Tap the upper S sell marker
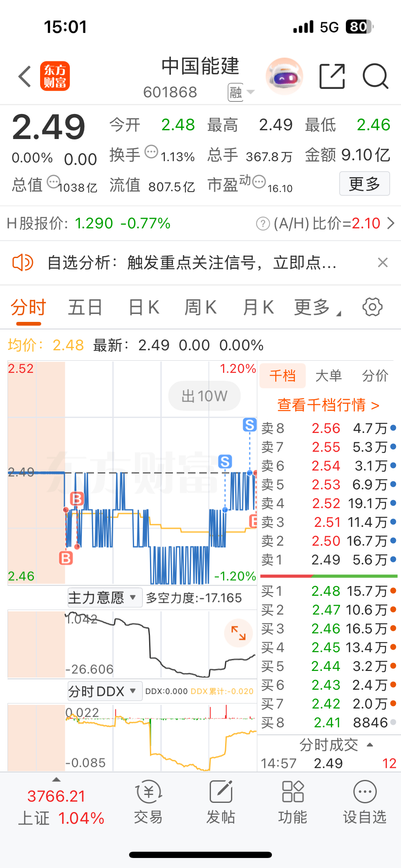The height and width of the screenshot is (868, 401). 250,425
